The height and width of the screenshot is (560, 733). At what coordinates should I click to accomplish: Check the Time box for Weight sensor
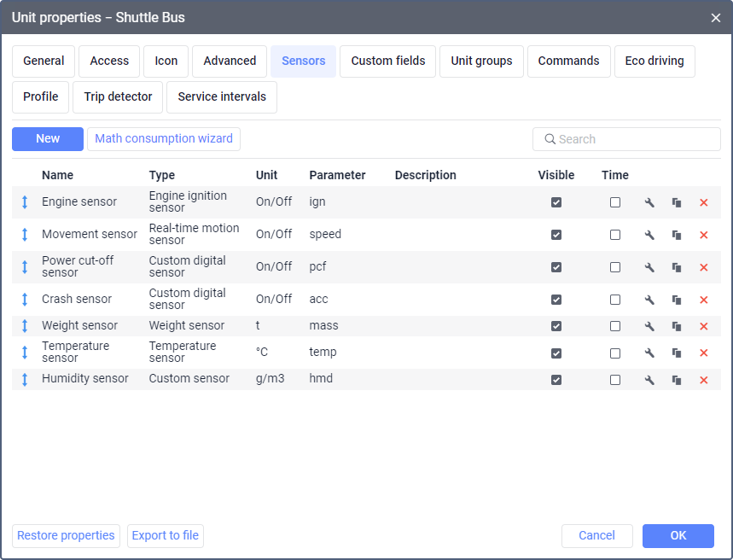click(x=615, y=326)
